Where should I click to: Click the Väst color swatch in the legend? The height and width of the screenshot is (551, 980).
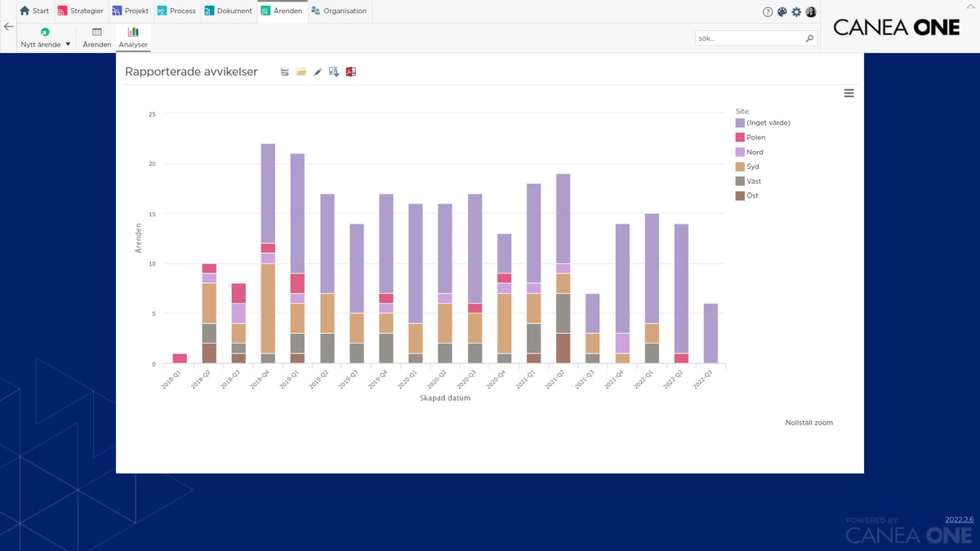pyautogui.click(x=738, y=180)
